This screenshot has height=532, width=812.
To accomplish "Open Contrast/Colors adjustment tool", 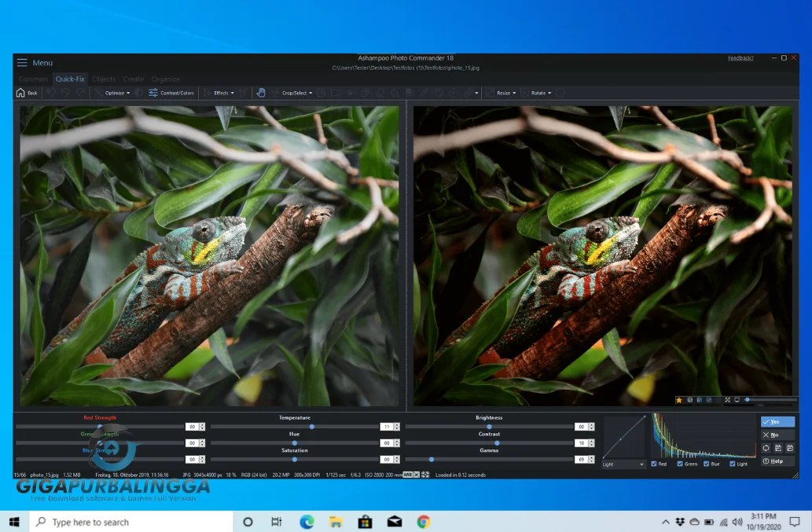I will (171, 93).
